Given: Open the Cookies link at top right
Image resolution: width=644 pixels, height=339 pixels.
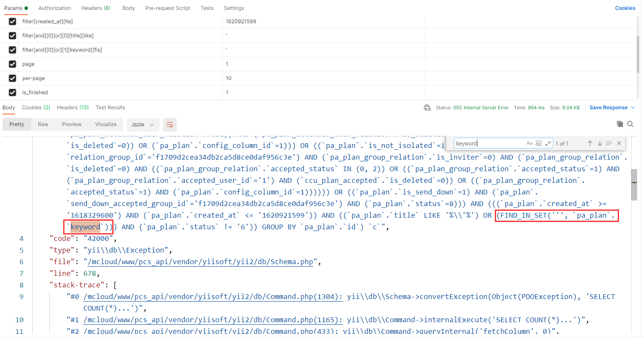Looking at the screenshot, I should [625, 8].
